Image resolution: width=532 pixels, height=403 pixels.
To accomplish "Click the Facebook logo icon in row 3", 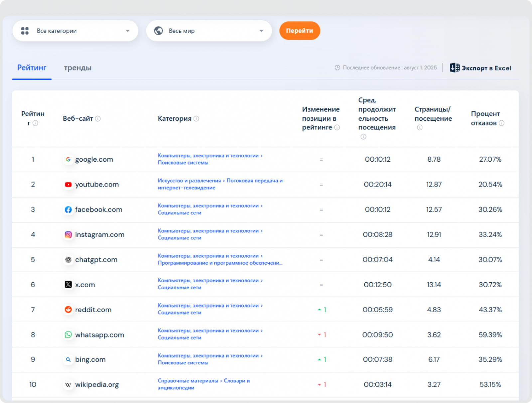I will (x=68, y=209).
